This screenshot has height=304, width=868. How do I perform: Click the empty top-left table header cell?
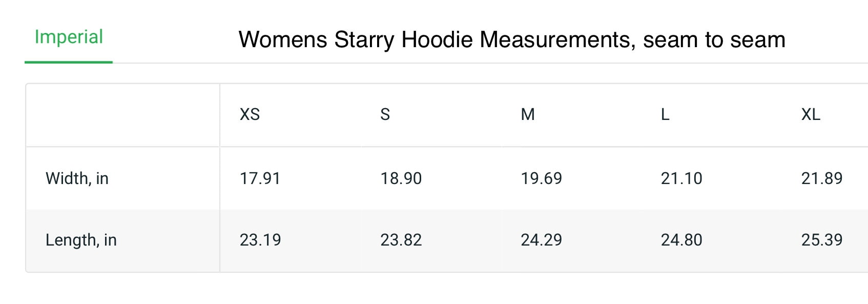coord(123,115)
